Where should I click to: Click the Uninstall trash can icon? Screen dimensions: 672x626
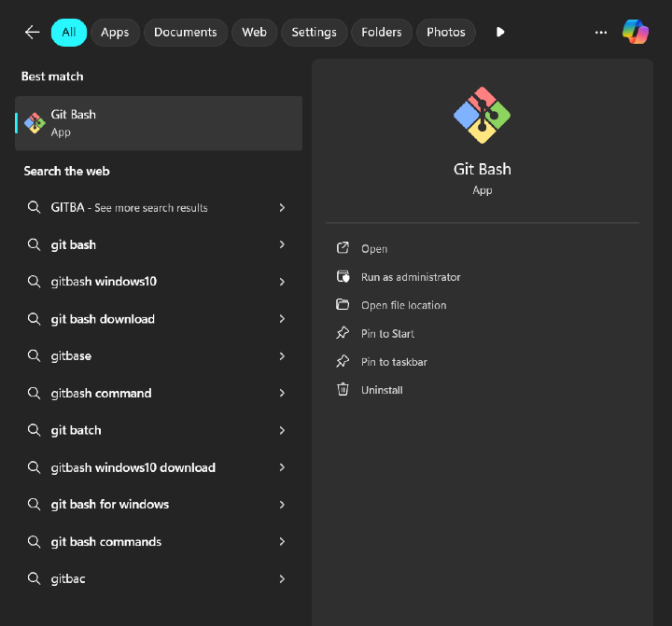click(x=343, y=390)
